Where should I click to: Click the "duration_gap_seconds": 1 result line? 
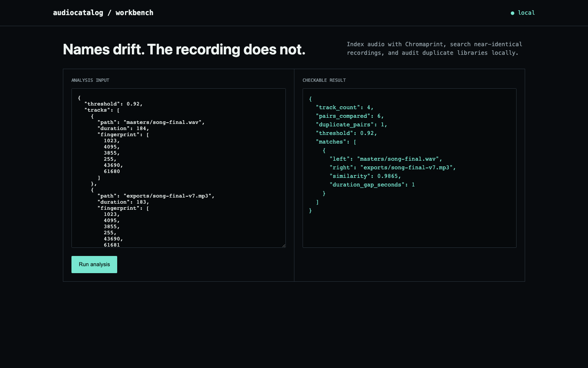click(372, 185)
